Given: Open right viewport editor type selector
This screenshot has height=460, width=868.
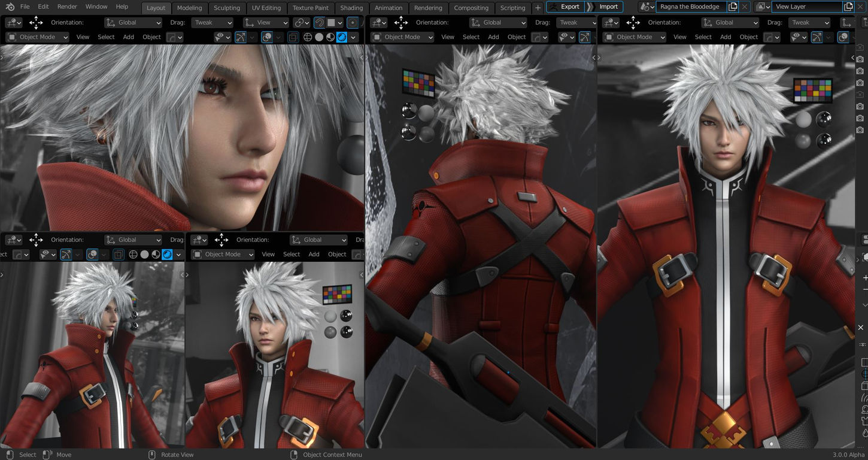Looking at the screenshot, I should pos(611,23).
